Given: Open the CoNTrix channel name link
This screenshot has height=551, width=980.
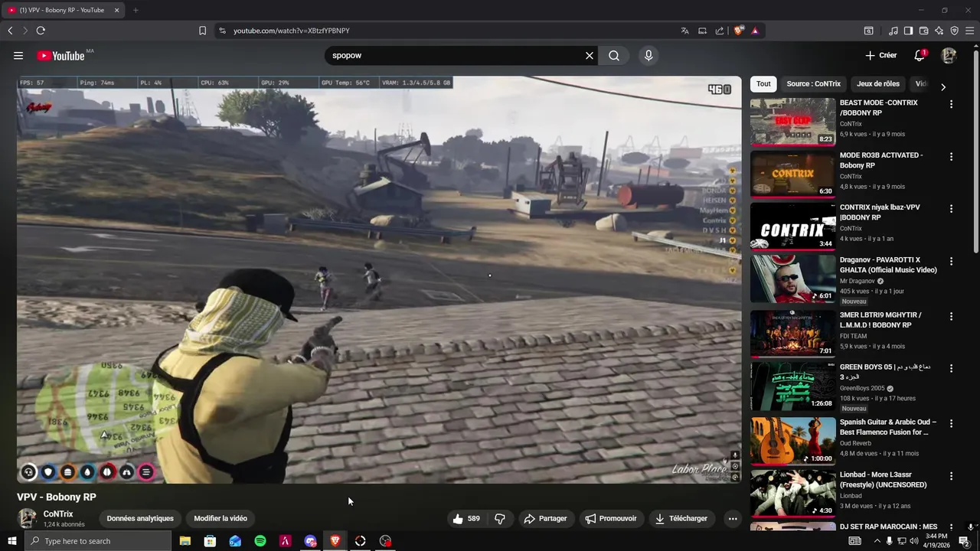Looking at the screenshot, I should click(58, 514).
